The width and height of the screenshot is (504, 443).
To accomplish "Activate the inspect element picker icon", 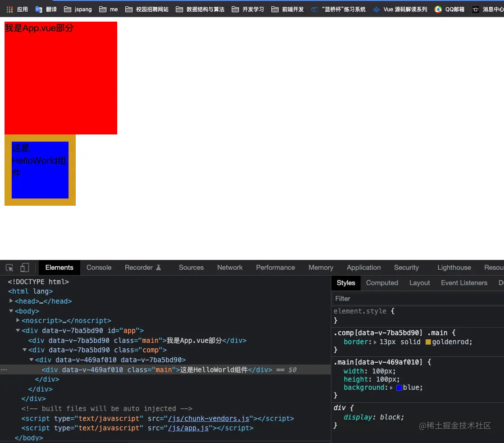I will point(9,268).
